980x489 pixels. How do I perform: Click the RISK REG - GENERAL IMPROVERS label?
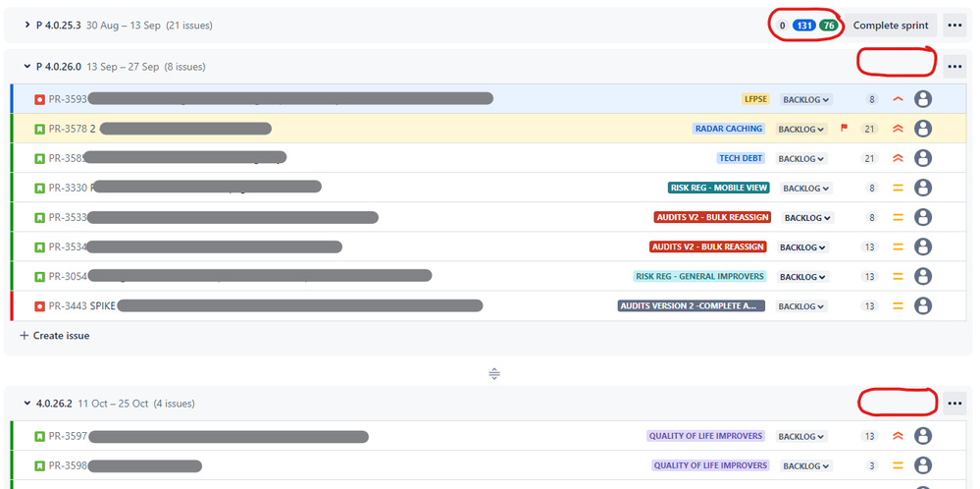pos(699,276)
